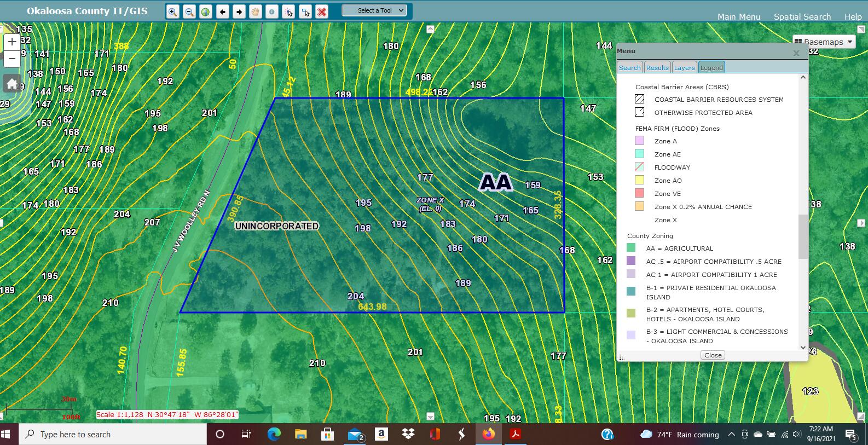Switch to the Layers tab
This screenshot has height=445, width=868.
(x=684, y=67)
